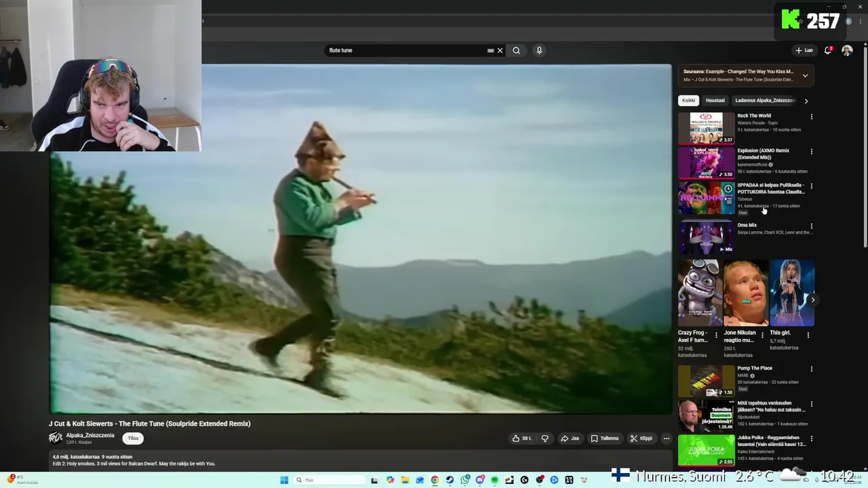Open options for 'This girl.' short

(x=808, y=335)
